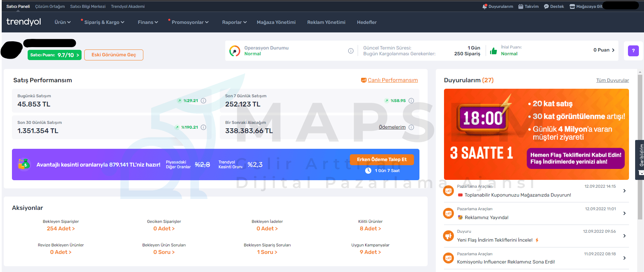Image resolution: width=644 pixels, height=272 pixels.
Task: Open the Geribildirim side tab
Action: 640,160
